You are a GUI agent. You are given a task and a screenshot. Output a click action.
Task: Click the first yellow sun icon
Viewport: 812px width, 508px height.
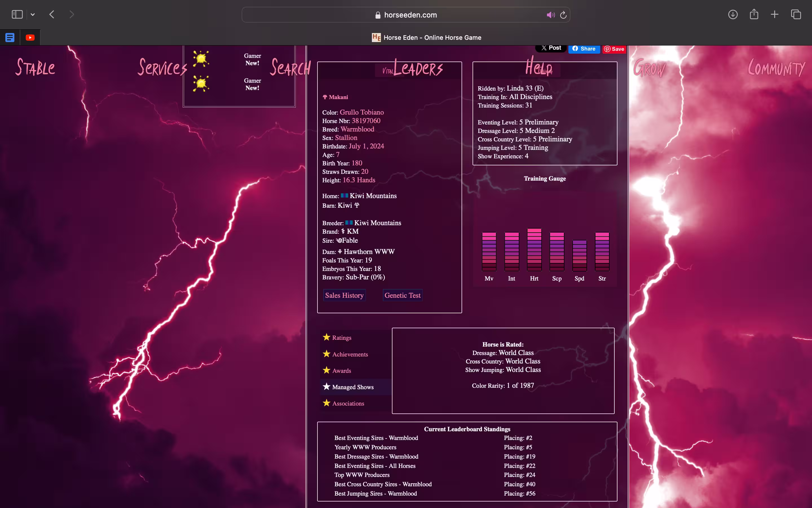(x=201, y=59)
